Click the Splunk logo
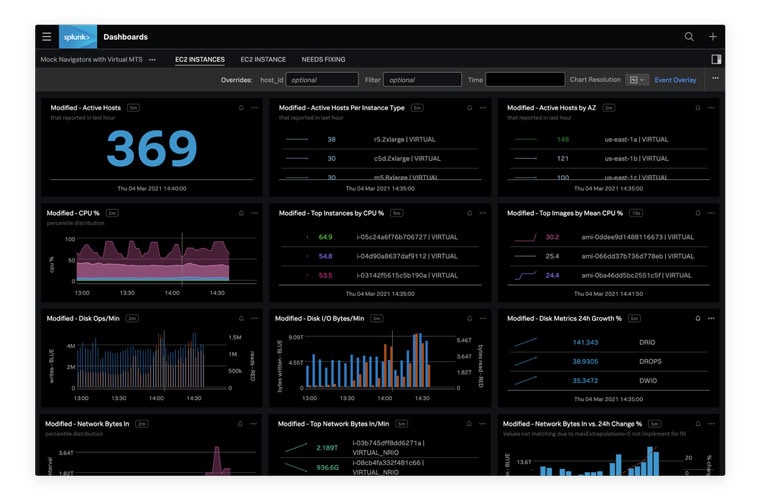This screenshot has height=500, width=760. [78, 37]
